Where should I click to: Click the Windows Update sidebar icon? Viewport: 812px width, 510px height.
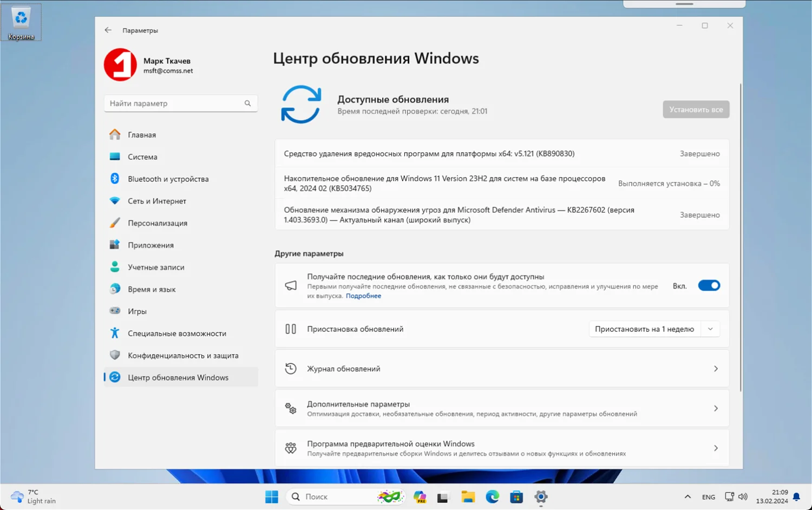pos(115,377)
